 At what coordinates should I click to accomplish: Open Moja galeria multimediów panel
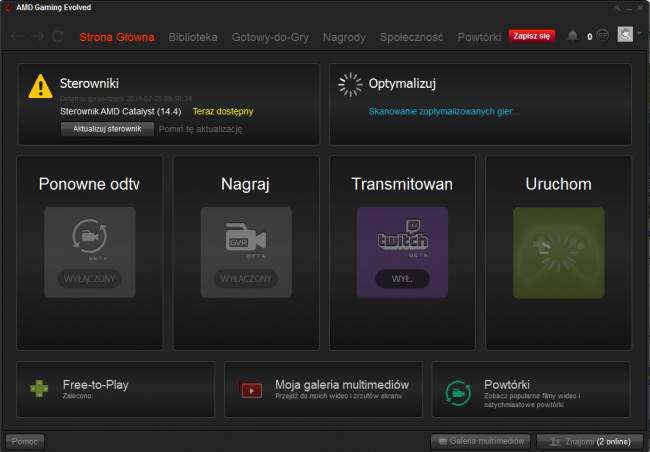click(323, 389)
